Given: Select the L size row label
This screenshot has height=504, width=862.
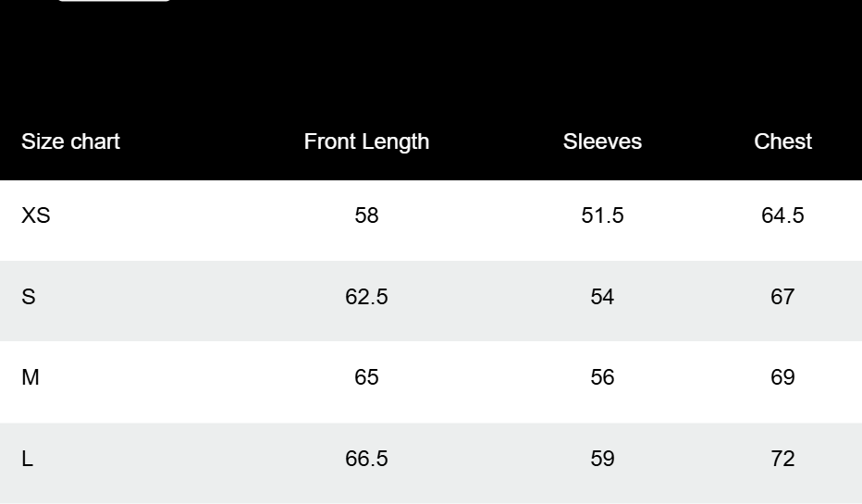Looking at the screenshot, I should pos(28,459).
